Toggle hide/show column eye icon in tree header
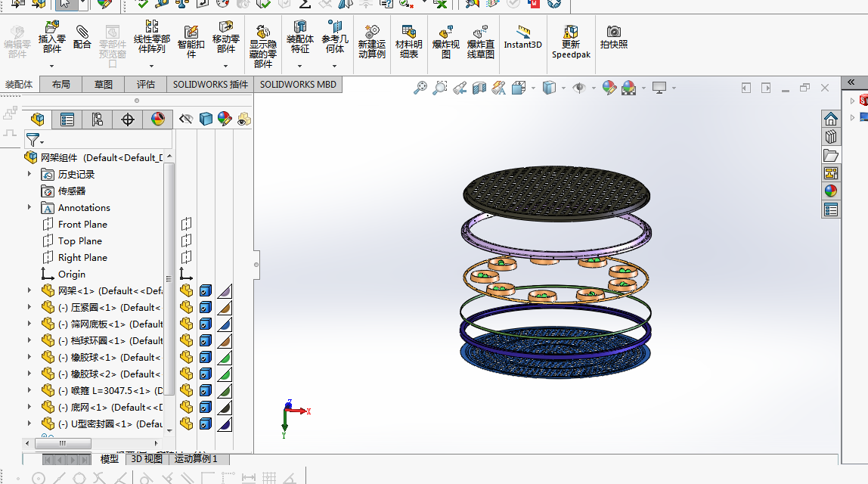The height and width of the screenshot is (484, 868). [x=186, y=119]
